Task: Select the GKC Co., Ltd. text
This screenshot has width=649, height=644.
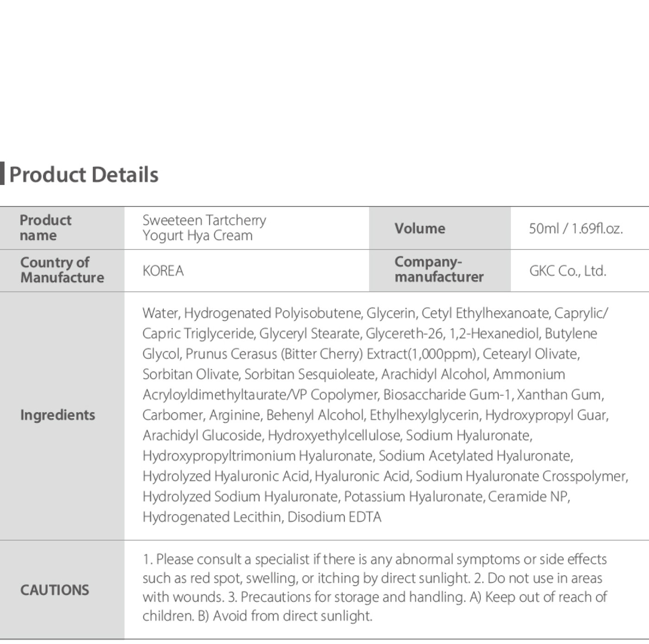Action: [567, 271]
